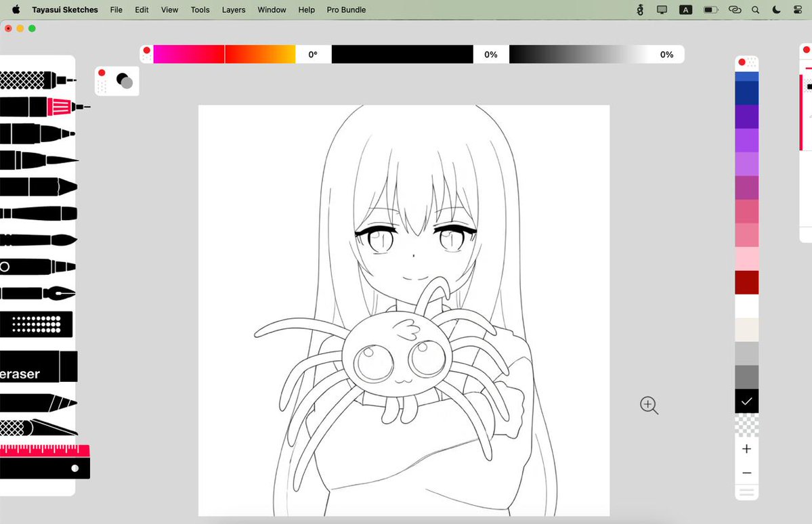Screen dimensions: 812x524
Task: Open the Window menu
Action: tap(272, 10)
